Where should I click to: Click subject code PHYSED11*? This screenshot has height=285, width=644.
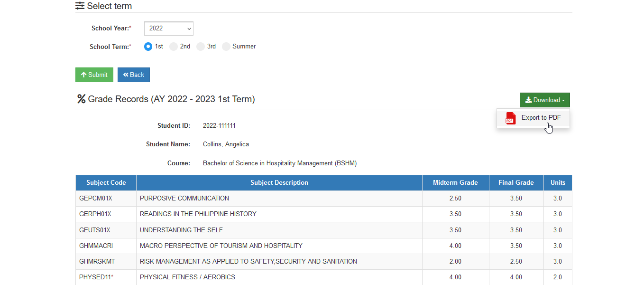[x=96, y=277]
